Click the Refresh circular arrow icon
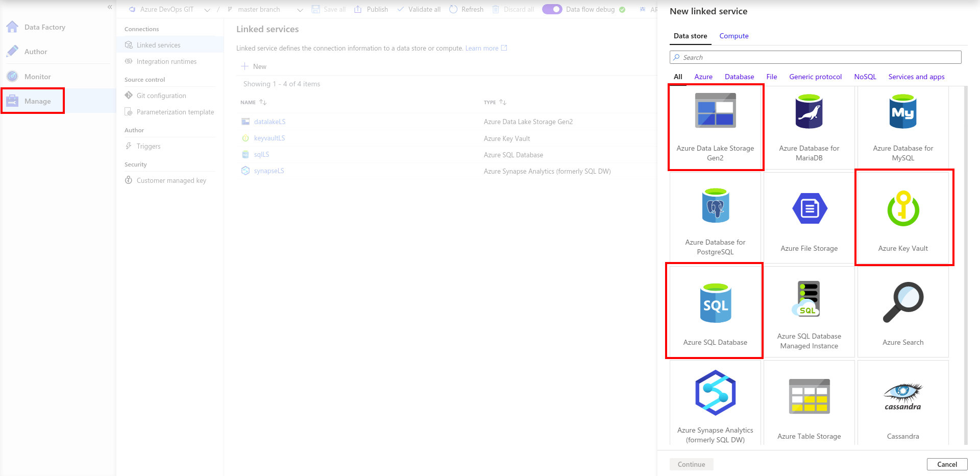The height and width of the screenshot is (476, 980). click(x=453, y=9)
